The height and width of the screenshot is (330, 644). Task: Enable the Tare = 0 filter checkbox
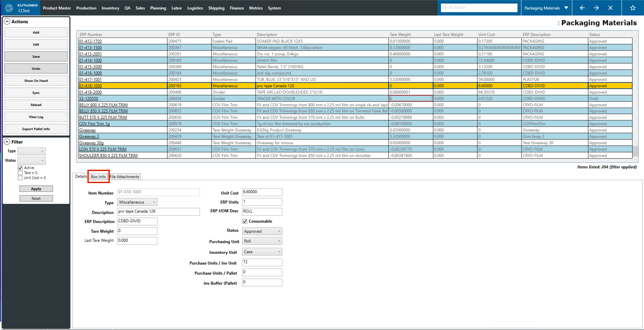[20, 173]
